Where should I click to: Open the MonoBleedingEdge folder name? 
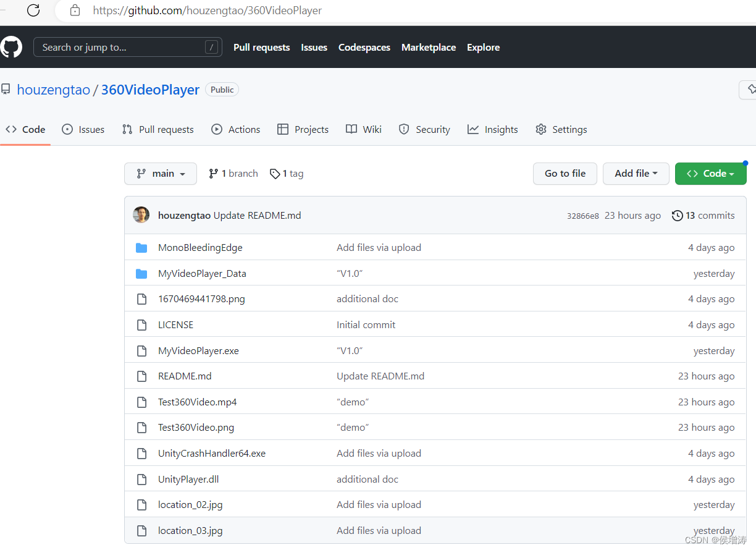tap(200, 248)
